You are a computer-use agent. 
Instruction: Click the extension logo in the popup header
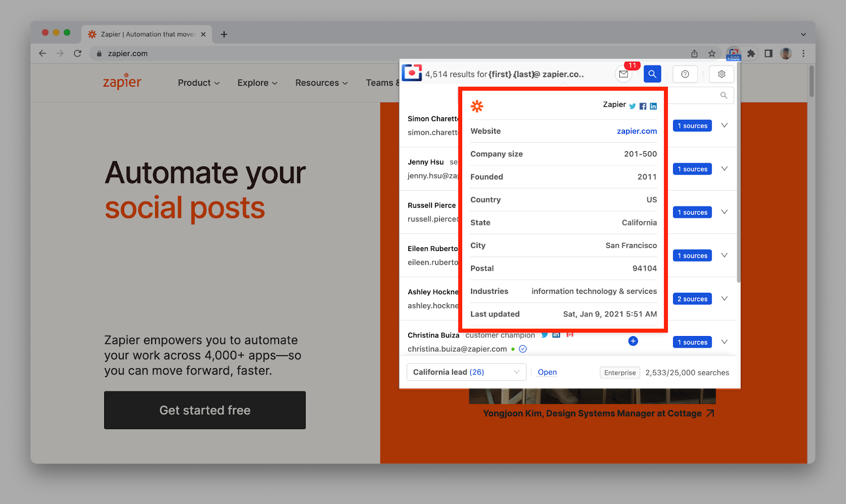point(412,73)
